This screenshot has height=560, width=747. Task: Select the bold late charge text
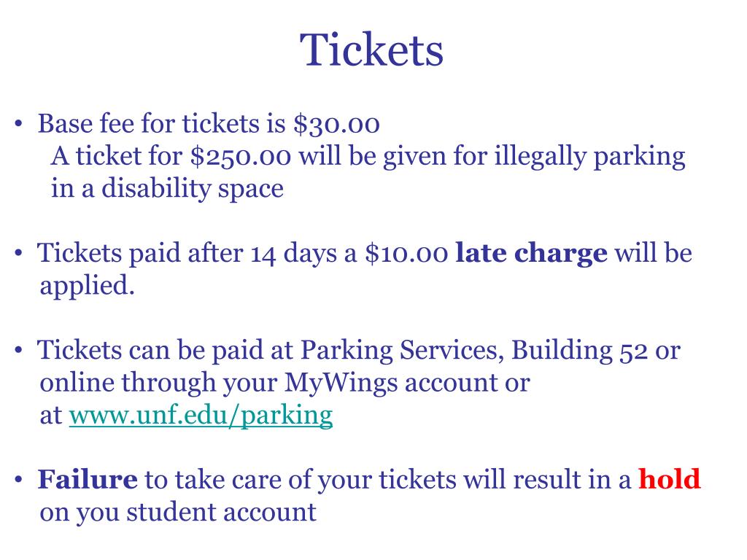pyautogui.click(x=531, y=252)
